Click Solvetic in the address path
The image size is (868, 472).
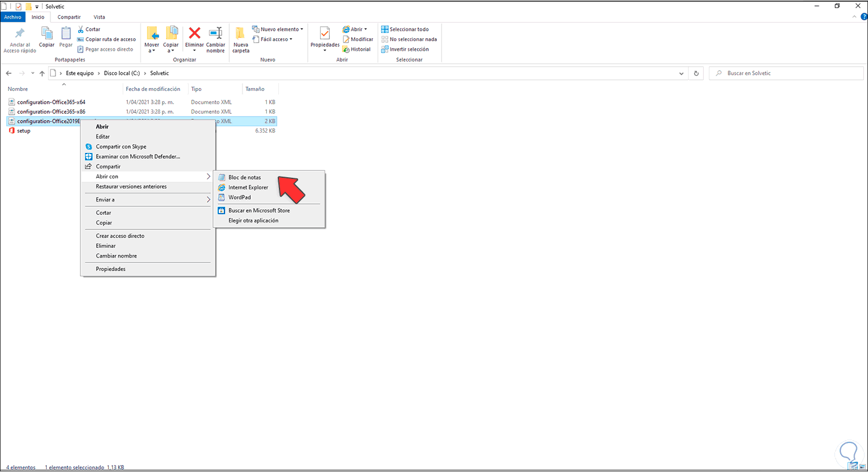pyautogui.click(x=160, y=74)
